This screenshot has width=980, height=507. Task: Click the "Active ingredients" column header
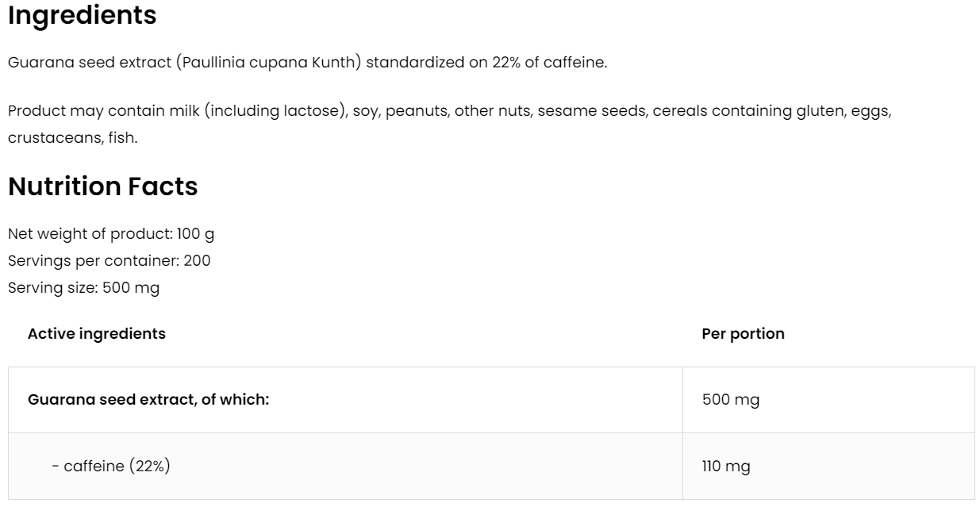click(96, 334)
